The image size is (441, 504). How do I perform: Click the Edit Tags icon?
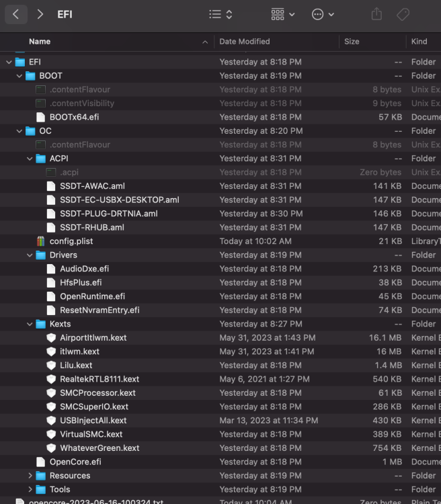(x=403, y=14)
